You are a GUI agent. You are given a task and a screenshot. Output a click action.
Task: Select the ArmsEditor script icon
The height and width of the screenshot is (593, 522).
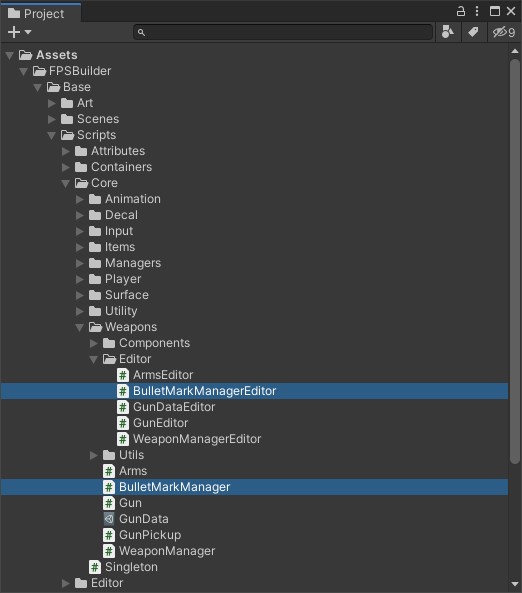click(x=123, y=375)
